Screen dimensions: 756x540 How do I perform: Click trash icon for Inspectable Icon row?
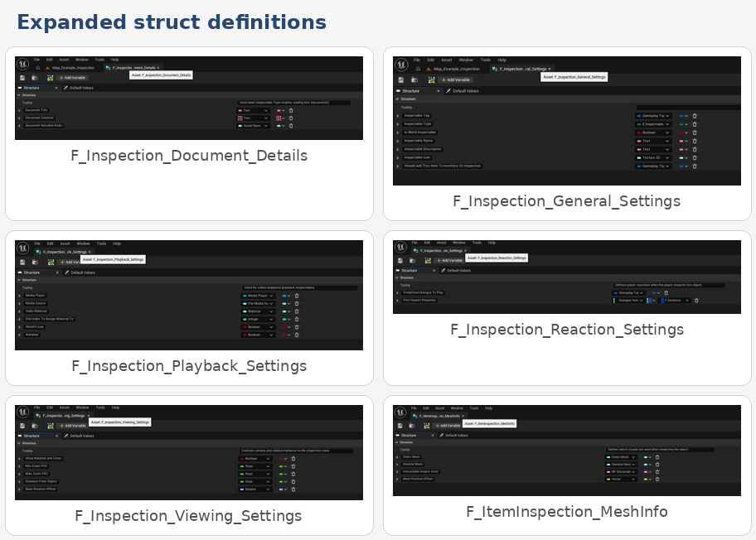[695, 157]
